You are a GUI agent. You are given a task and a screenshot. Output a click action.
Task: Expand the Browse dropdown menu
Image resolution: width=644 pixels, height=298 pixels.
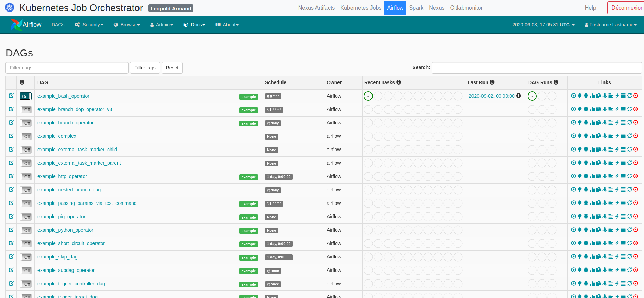(127, 25)
